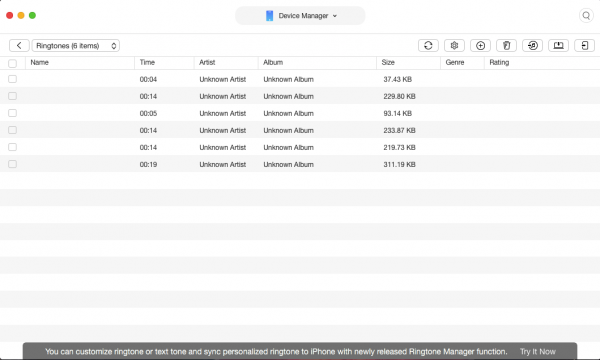Screen dimensions: 600x360
Task: Open the settings gear icon
Action: 454,46
